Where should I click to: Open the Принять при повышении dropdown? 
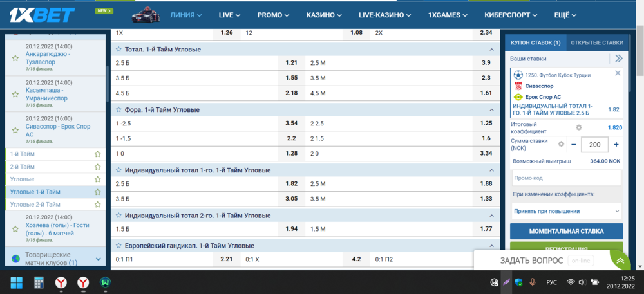[x=566, y=211]
